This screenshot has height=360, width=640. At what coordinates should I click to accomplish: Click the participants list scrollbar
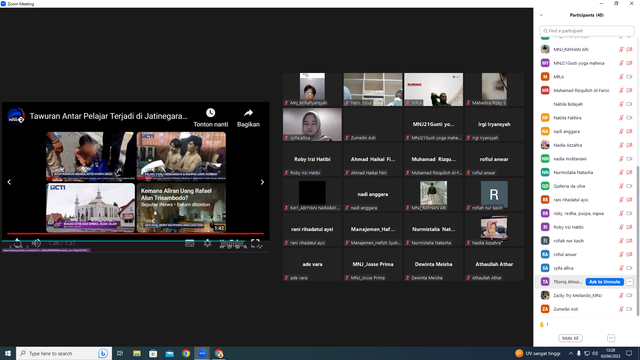(638, 240)
